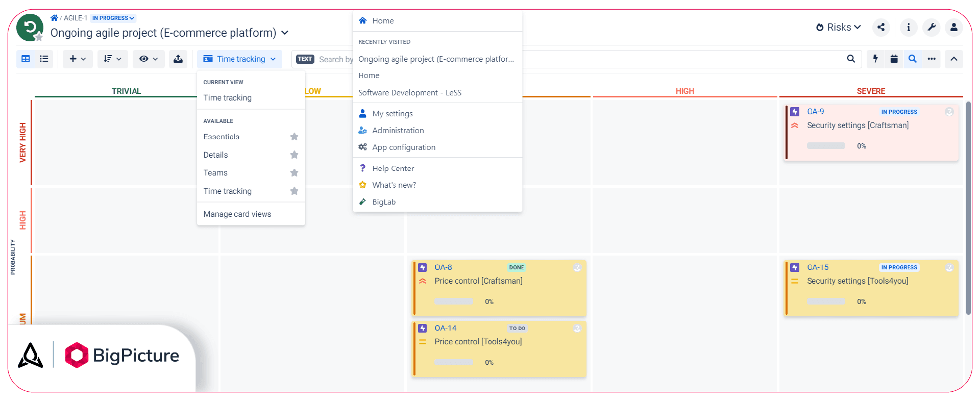Click the project avatar icon
980x403 pixels.
(x=30, y=28)
